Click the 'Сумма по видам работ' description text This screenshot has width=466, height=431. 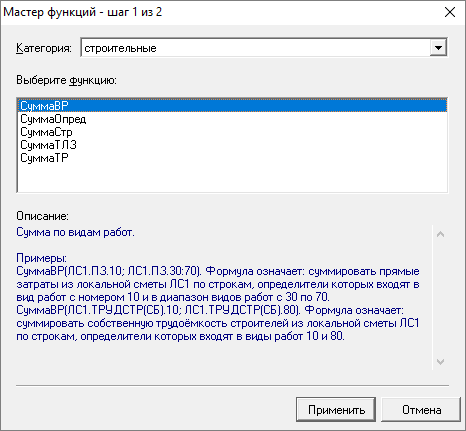pos(75,232)
